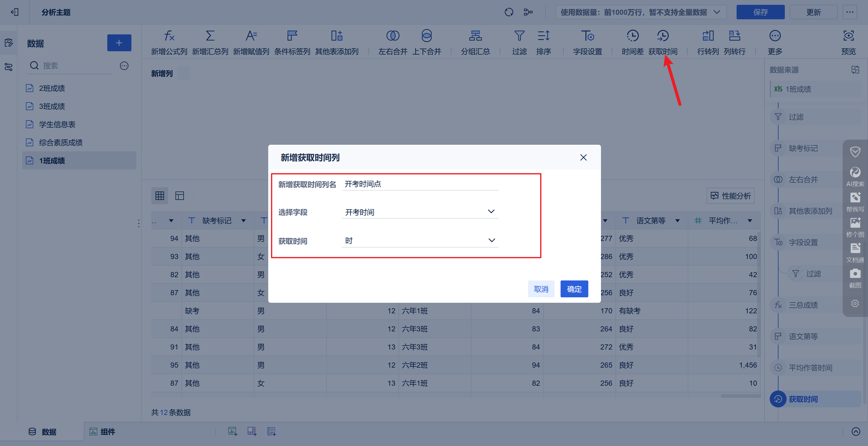Select the 行转列 conversion tool
This screenshot has height=446, width=868.
[x=708, y=42]
